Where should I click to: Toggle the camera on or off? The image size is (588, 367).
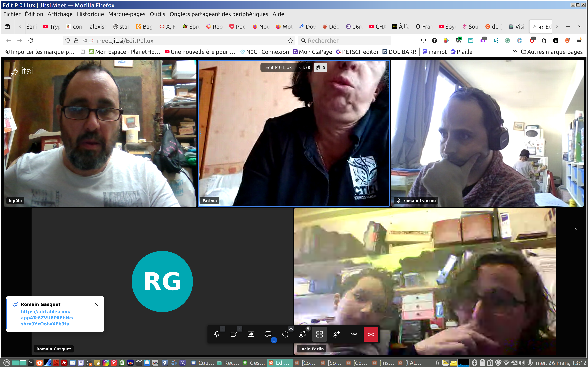[x=234, y=334]
